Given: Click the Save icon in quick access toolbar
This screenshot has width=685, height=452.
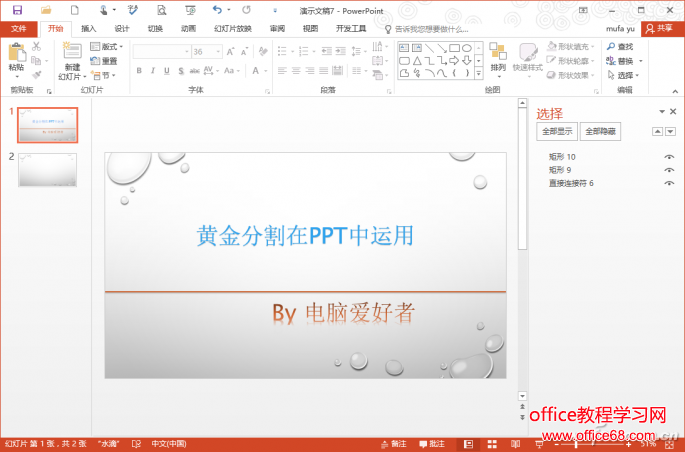Looking at the screenshot, I should coord(17,9).
